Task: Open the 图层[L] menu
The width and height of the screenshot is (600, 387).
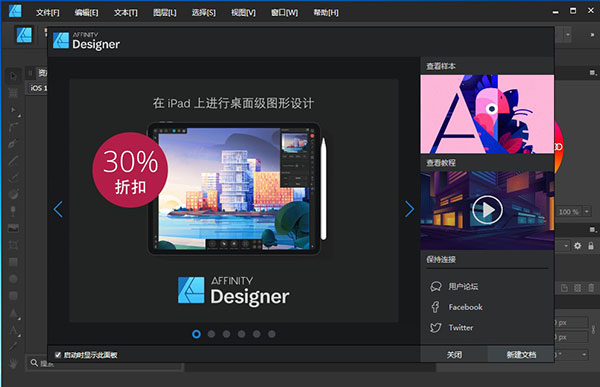Action: point(165,13)
